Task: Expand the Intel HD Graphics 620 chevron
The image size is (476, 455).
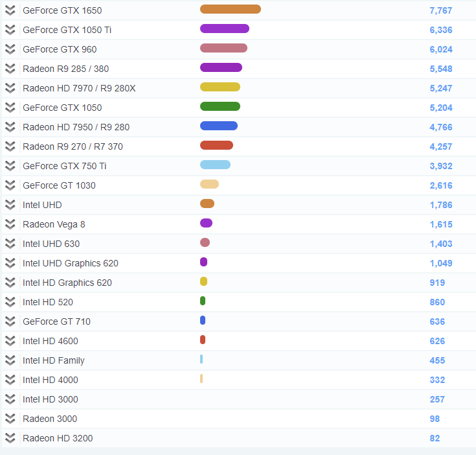Action: 10,283
